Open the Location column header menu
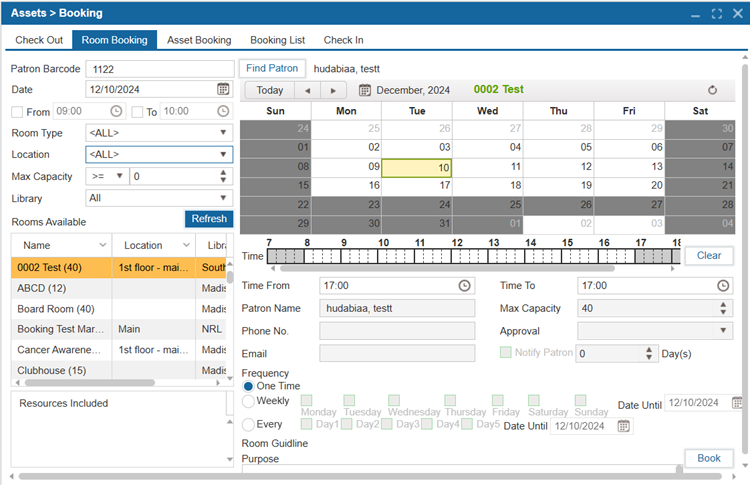The height and width of the screenshot is (485, 750). point(186,245)
